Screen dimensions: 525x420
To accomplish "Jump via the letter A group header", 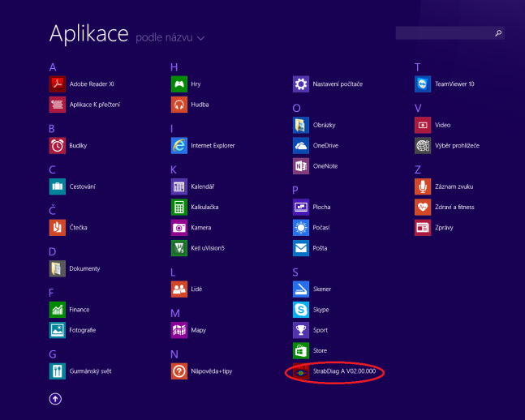I will pos(53,67).
